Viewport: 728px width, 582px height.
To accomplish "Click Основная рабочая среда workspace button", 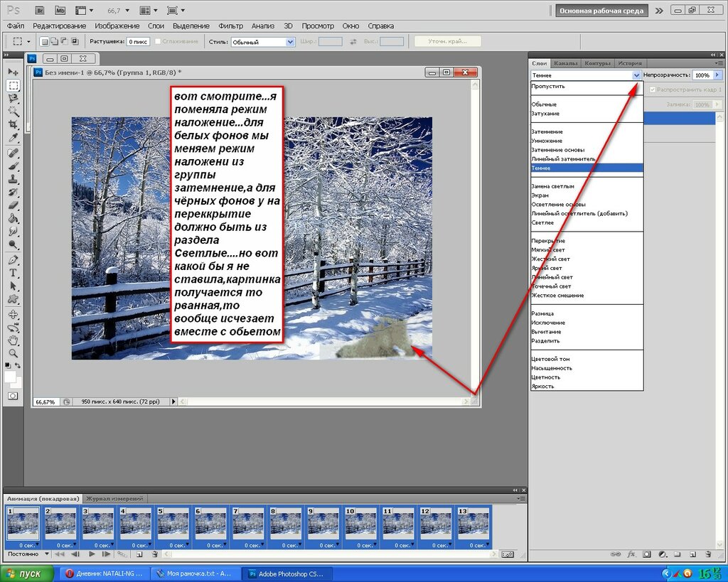I will 601,11.
